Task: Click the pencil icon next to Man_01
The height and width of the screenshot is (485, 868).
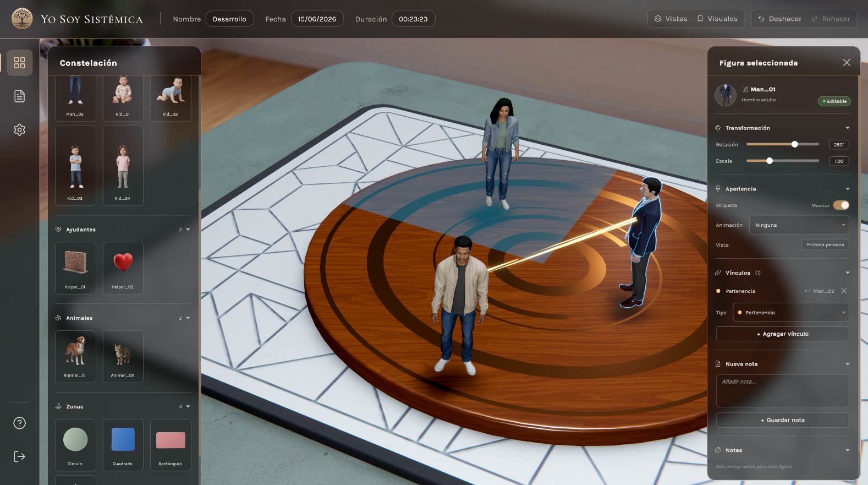Action: 745,89
